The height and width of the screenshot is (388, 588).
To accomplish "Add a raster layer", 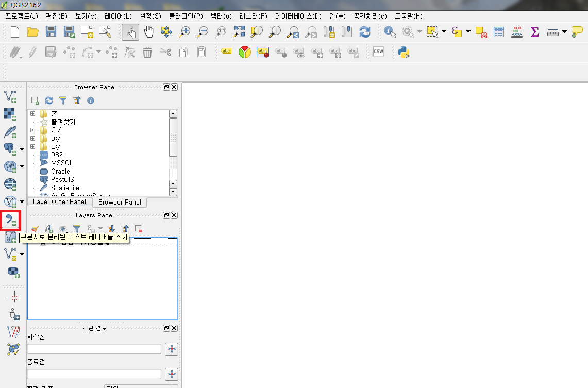I will pos(10,114).
